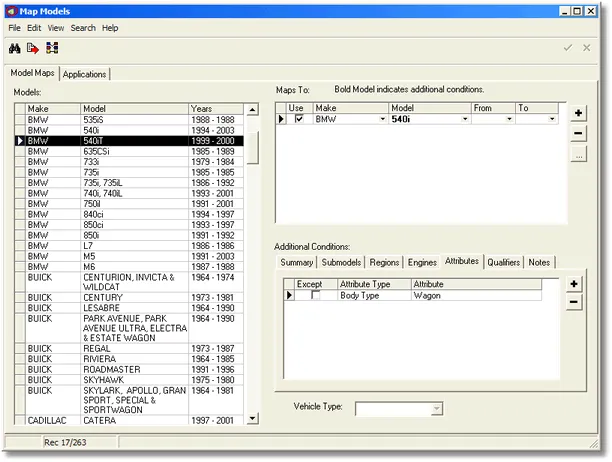Click the checkmark save icon
612x462 pixels.
pos(568,48)
